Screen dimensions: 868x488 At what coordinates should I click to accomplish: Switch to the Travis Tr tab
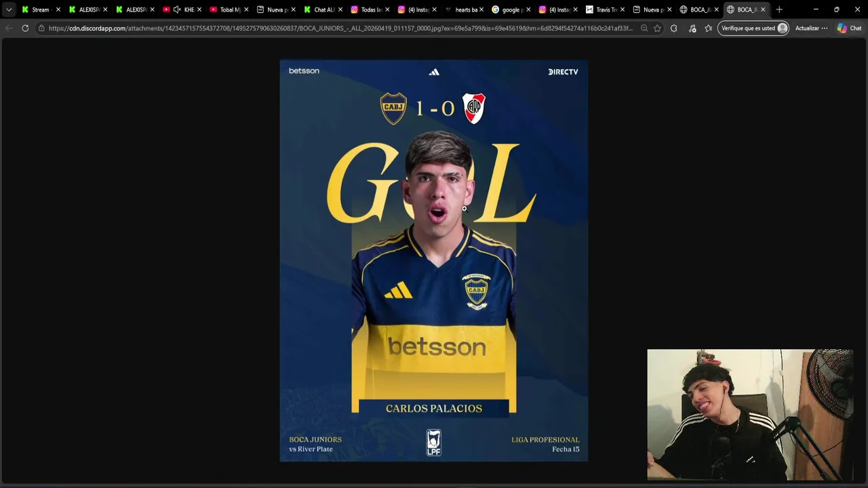point(606,9)
